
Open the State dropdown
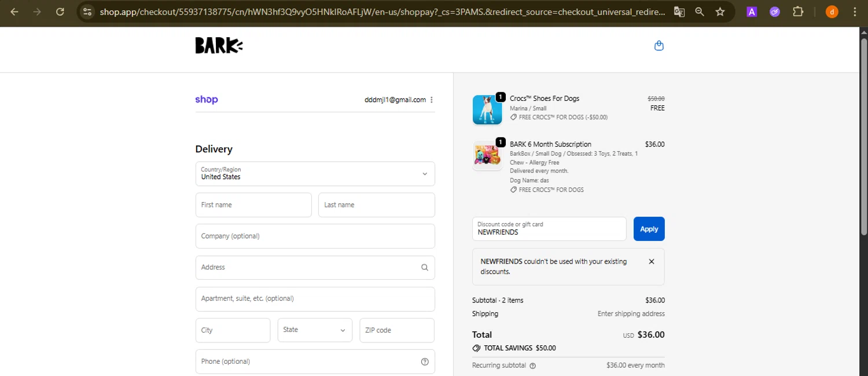pyautogui.click(x=315, y=330)
